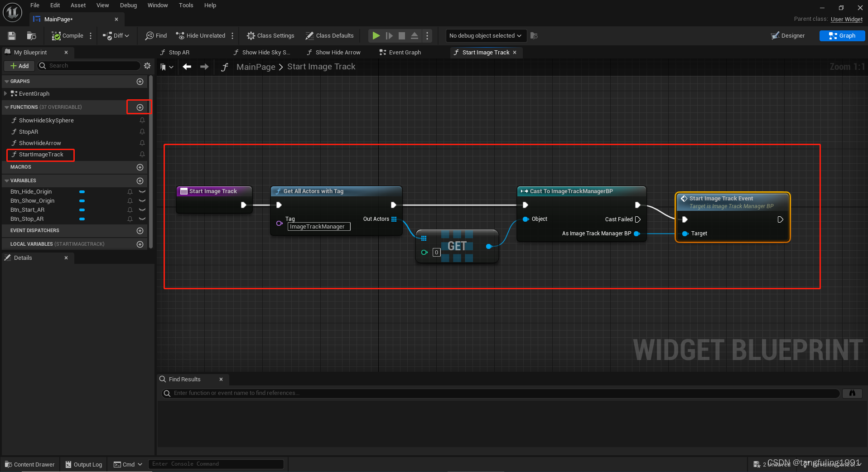The width and height of the screenshot is (868, 472).
Task: Close the Find Results panel
Action: click(x=221, y=380)
